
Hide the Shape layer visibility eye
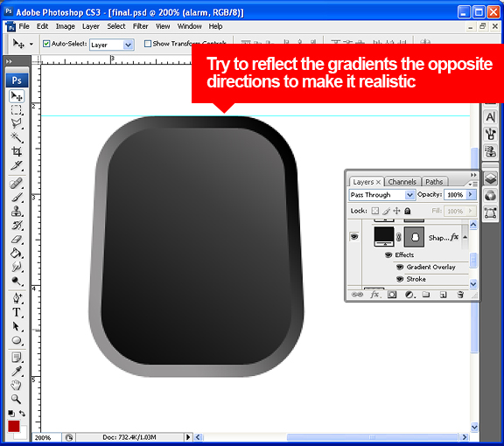pos(354,237)
